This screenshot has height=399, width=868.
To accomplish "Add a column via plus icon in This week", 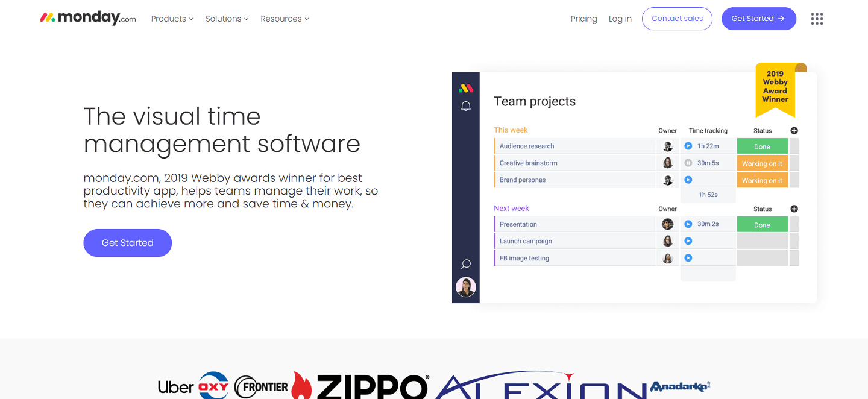I will pyautogui.click(x=794, y=130).
